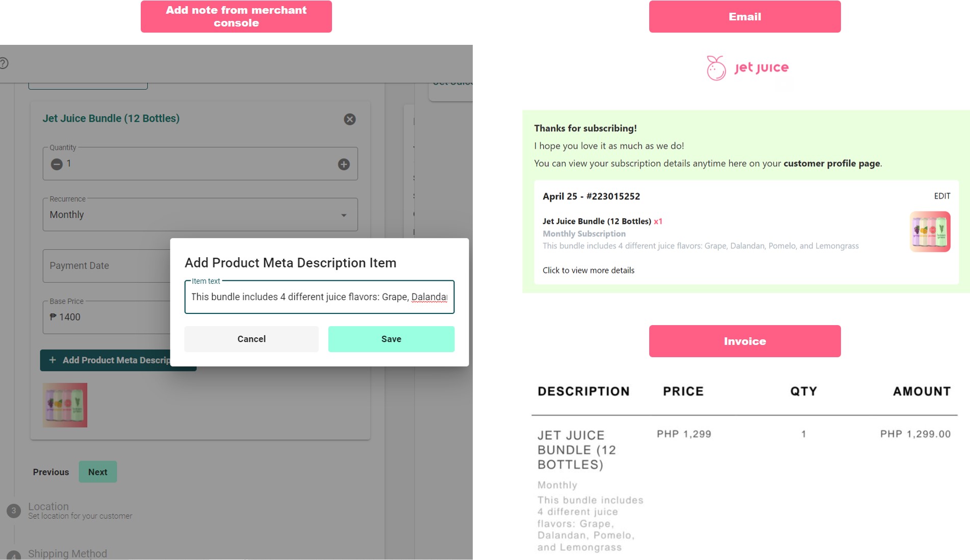This screenshot has width=970, height=560.
Task: Cancel the meta description dialog
Action: [x=251, y=339]
